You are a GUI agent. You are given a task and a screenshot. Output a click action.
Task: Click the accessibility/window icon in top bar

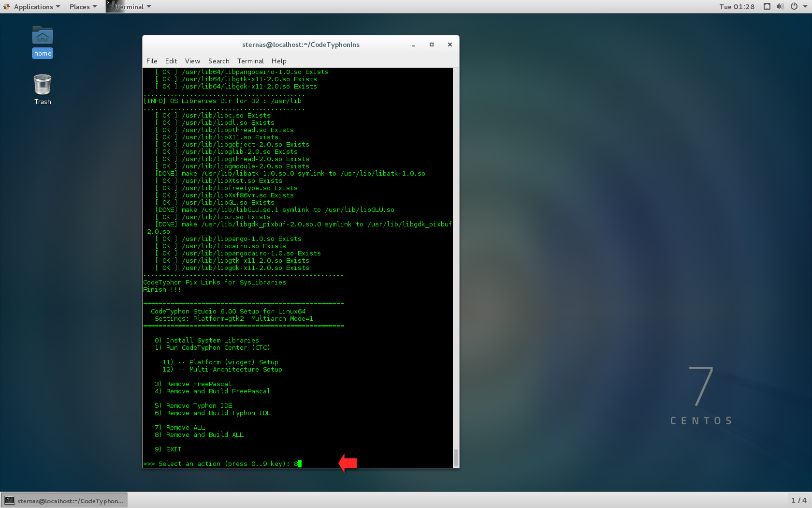click(x=767, y=6)
